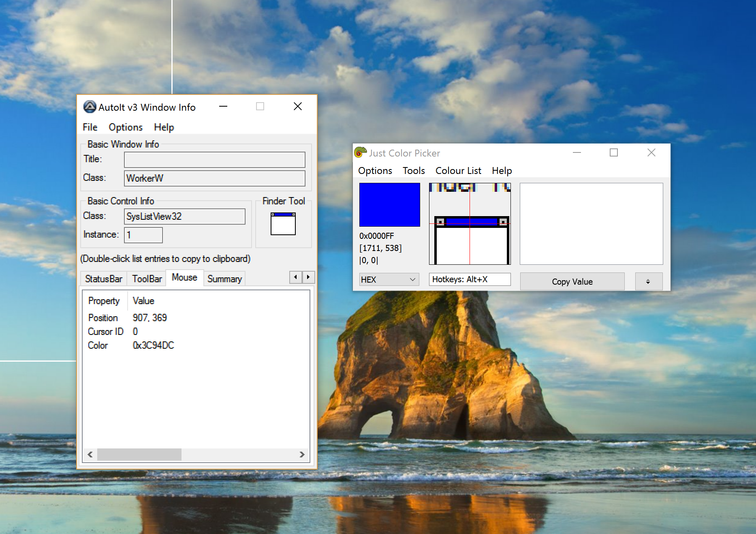Image resolution: width=756 pixels, height=534 pixels.
Task: Click the SysListView32 control class field
Action: tap(184, 217)
